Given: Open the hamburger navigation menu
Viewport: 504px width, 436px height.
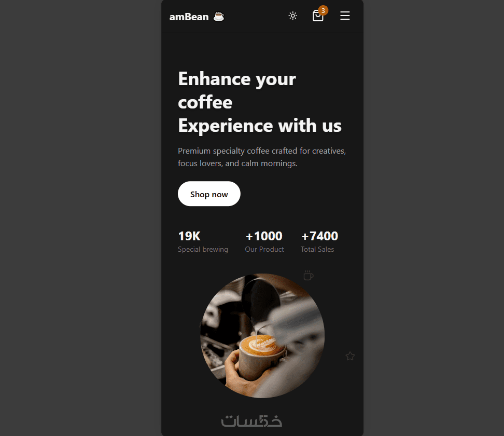Looking at the screenshot, I should click(345, 16).
